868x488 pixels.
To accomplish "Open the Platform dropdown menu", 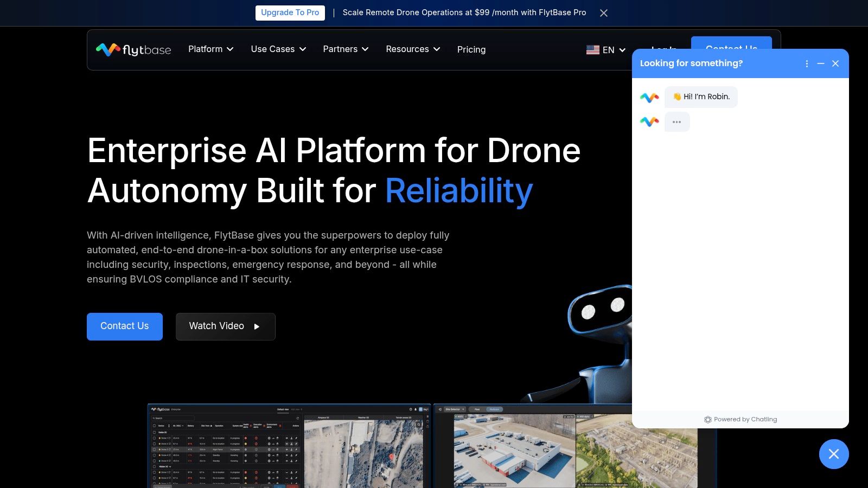I will pos(211,49).
